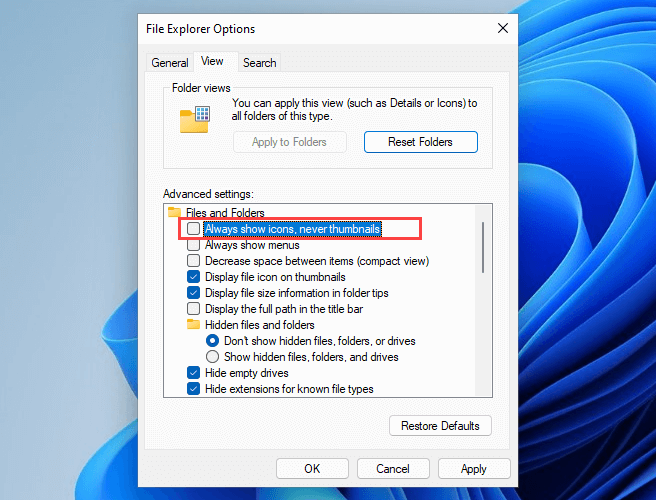Click the Files and Folders folder icon
Viewport: 656px width, 500px height.
click(x=175, y=213)
